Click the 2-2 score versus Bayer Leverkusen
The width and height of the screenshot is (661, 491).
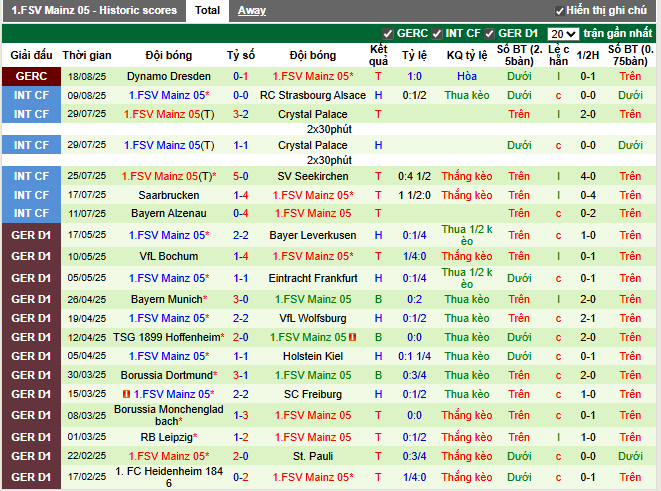pos(241,235)
